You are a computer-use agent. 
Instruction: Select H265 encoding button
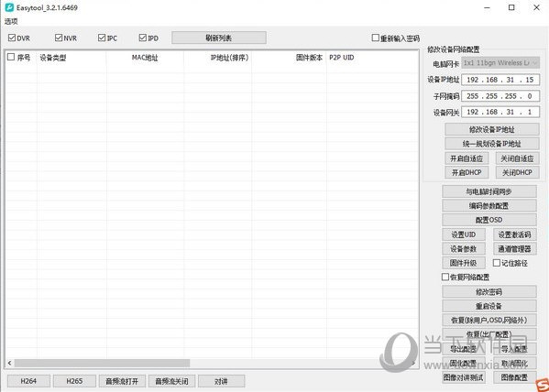74,381
